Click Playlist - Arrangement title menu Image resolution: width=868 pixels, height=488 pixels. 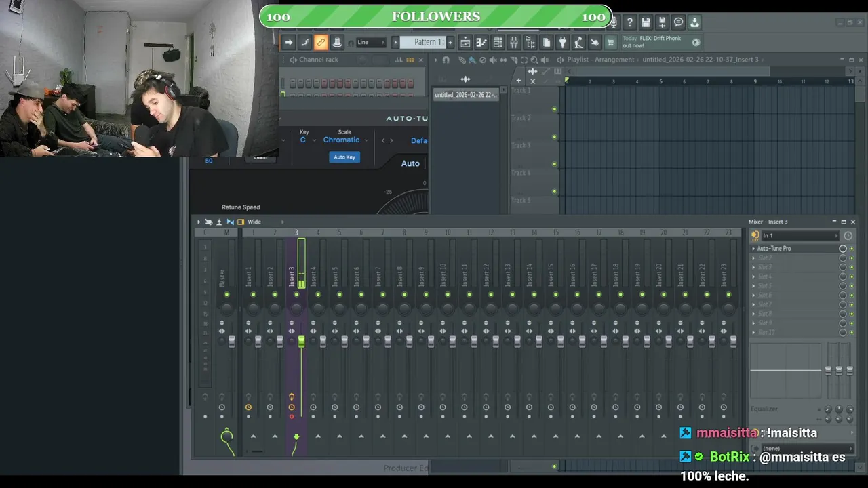[601, 60]
